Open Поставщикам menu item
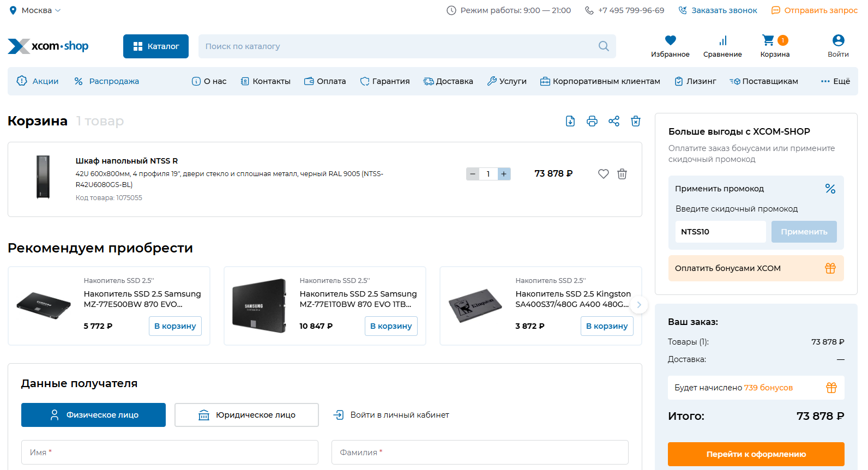This screenshot has width=868, height=470. coord(764,81)
